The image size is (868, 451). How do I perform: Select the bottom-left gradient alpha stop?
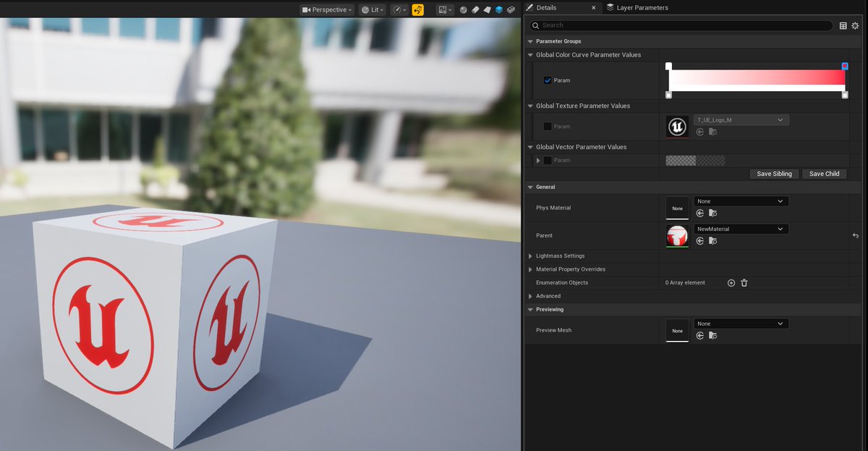tap(668, 95)
